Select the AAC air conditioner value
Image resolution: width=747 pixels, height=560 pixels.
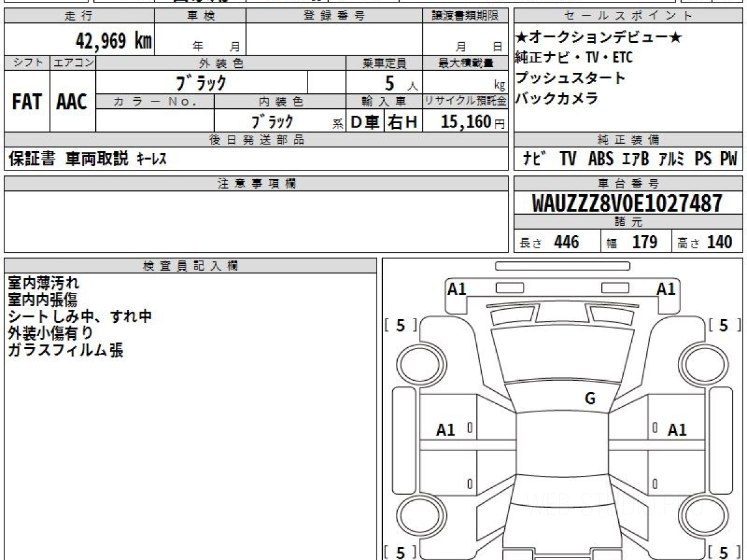click(73, 102)
